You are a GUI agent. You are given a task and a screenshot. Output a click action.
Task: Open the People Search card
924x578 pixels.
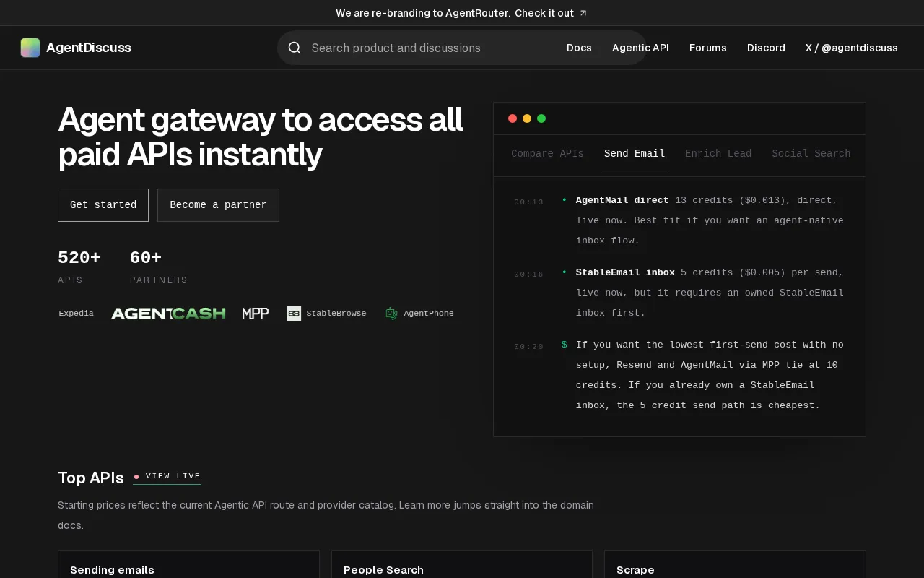point(462,564)
